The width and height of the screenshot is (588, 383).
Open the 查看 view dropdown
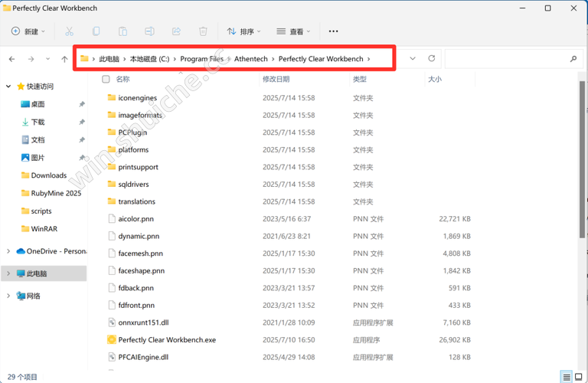[293, 31]
